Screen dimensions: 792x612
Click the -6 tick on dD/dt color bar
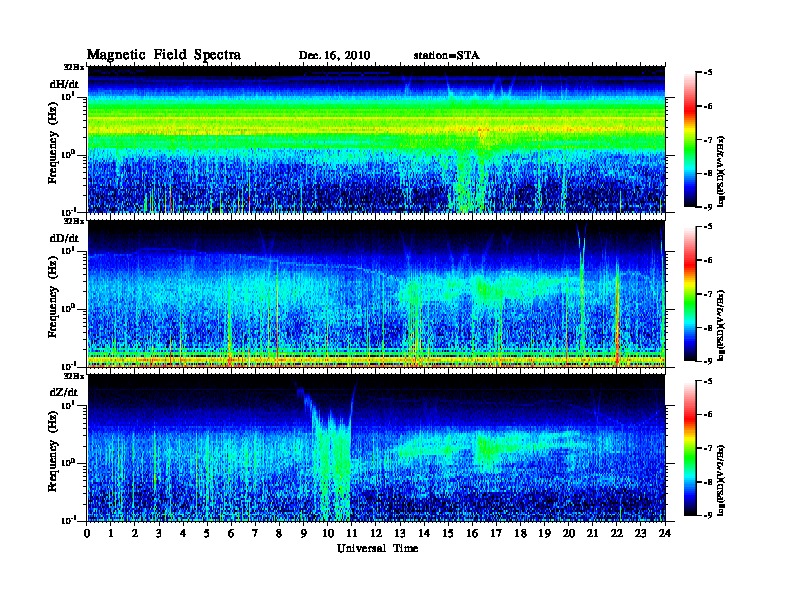708,260
